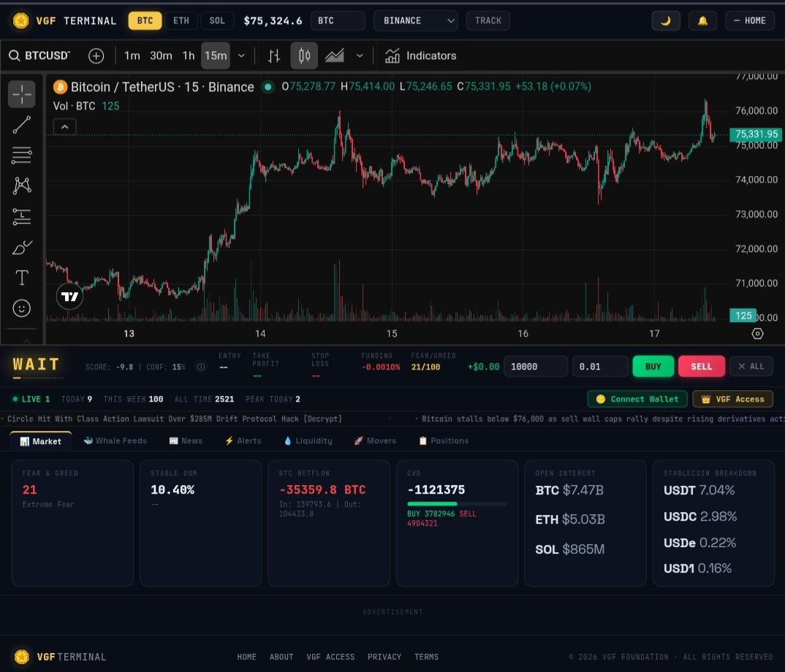The width and height of the screenshot is (785, 672).
Task: Open chart settings gear near time axis
Action: pyautogui.click(x=757, y=334)
